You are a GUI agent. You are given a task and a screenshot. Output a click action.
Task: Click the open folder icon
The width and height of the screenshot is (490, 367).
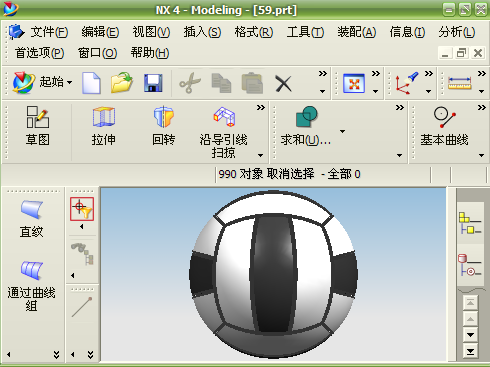click(x=122, y=82)
